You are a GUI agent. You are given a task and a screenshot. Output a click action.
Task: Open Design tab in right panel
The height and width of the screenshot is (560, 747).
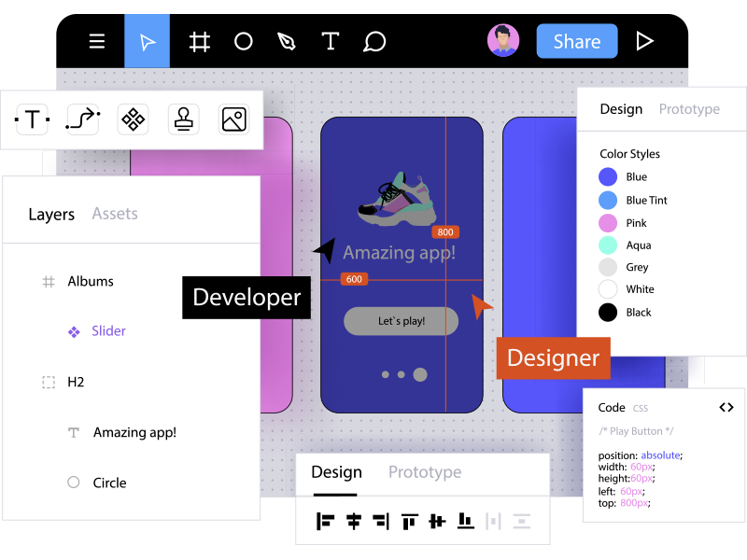tap(621, 109)
